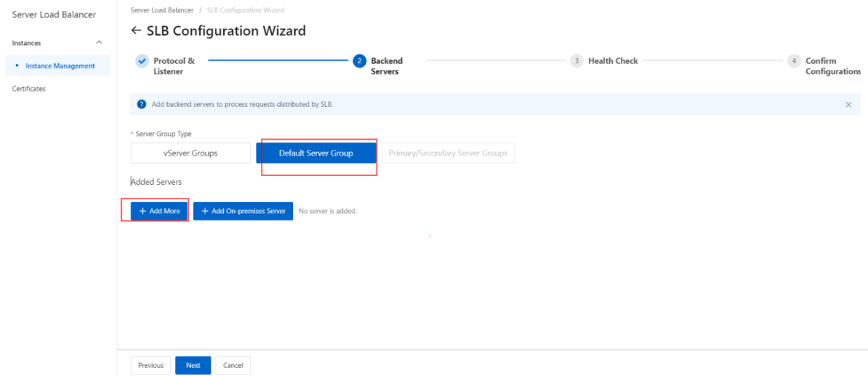This screenshot has width=868, height=376.
Task: Click the question mark info icon
Action: [142, 105]
